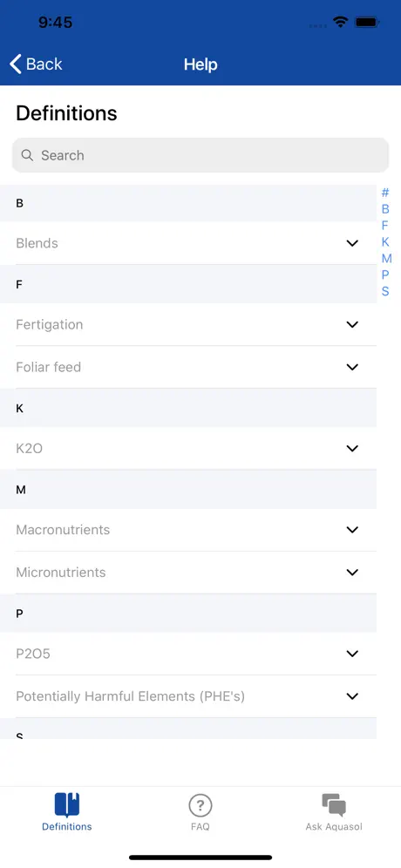Expand Potentially Harmful Elements (PHE's)

188,696
